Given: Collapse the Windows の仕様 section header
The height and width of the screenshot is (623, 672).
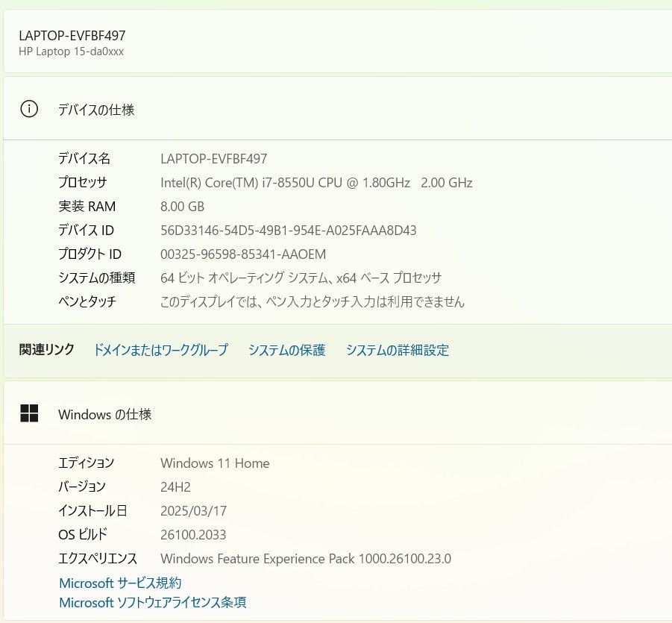Looking at the screenshot, I should click(338, 413).
